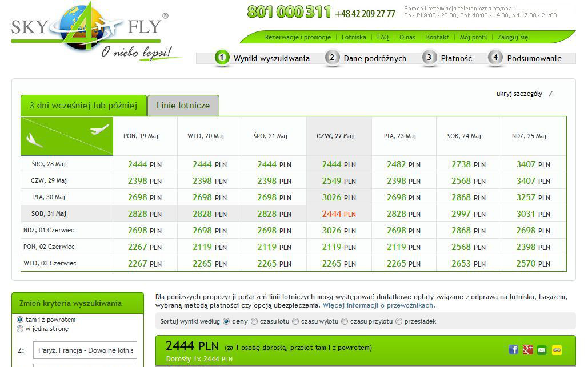Share the offer on Google Plus

(527, 350)
